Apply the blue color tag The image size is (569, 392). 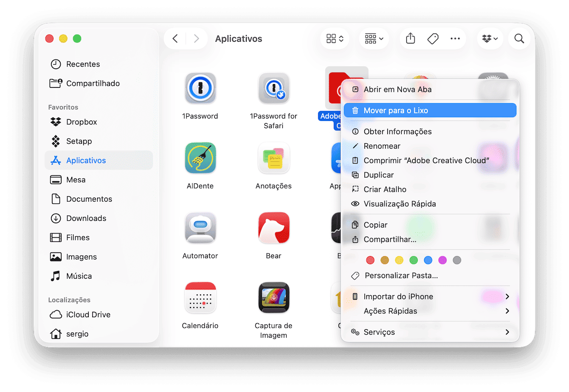[x=428, y=260]
